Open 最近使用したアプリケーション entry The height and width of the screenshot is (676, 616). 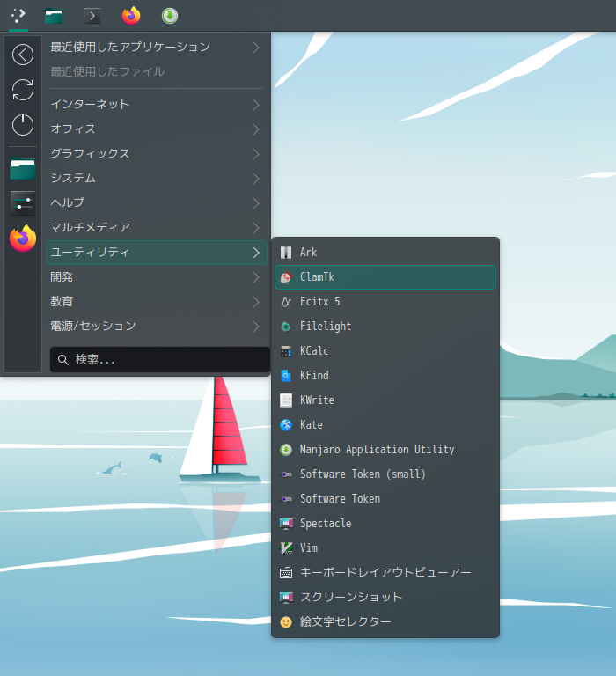pos(157,47)
